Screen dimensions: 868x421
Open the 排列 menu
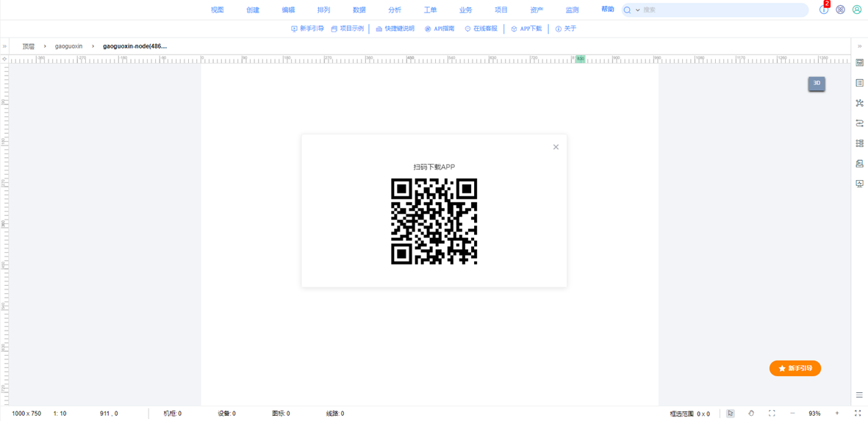[x=324, y=10]
